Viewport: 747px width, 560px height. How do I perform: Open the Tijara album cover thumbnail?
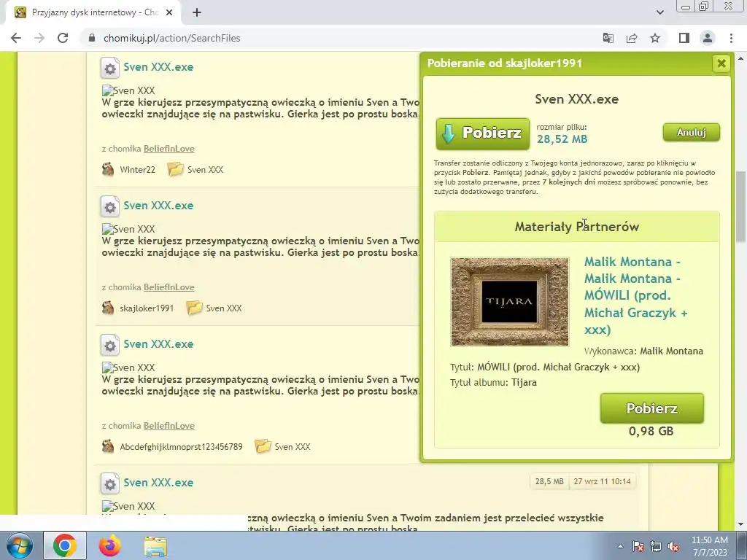tap(509, 301)
